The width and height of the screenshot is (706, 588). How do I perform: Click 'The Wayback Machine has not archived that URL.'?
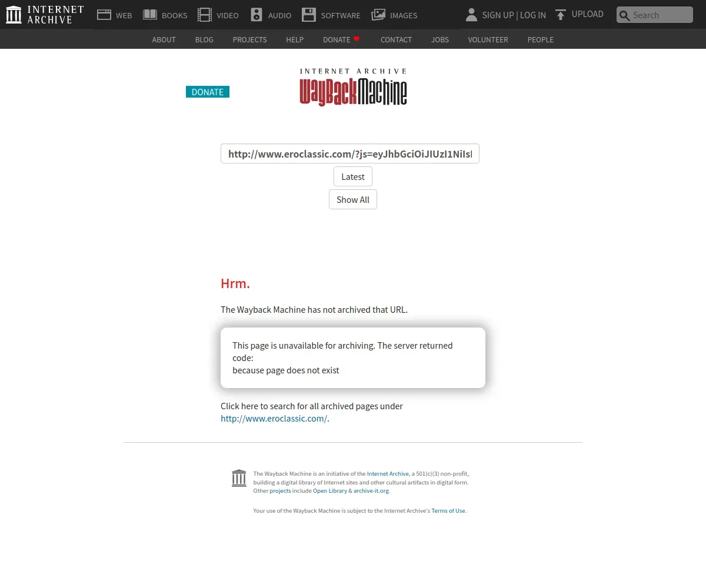coord(314,309)
